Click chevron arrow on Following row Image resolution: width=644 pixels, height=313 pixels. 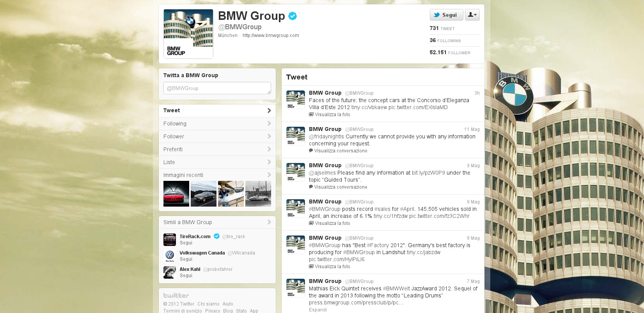click(x=269, y=124)
